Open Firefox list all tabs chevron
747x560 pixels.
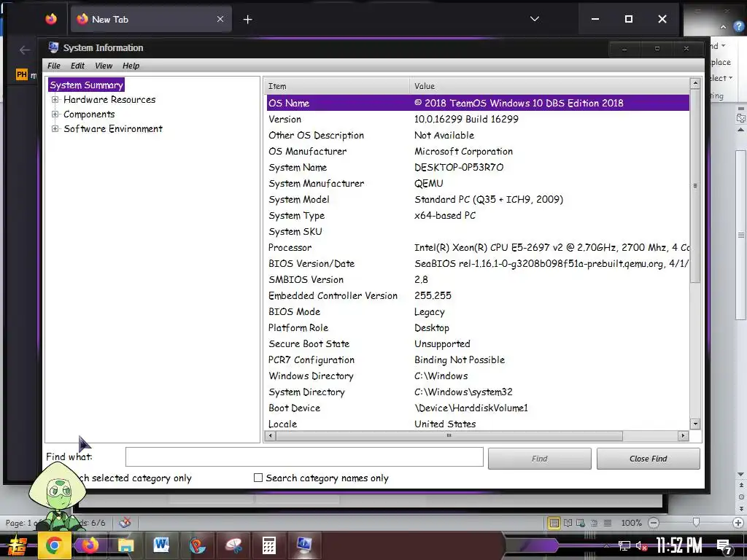[535, 19]
